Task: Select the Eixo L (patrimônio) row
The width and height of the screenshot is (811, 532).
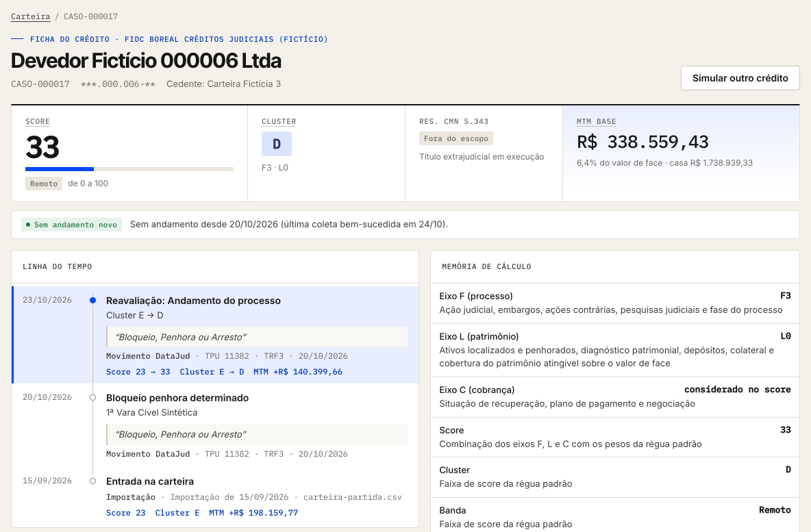Action: [615, 350]
